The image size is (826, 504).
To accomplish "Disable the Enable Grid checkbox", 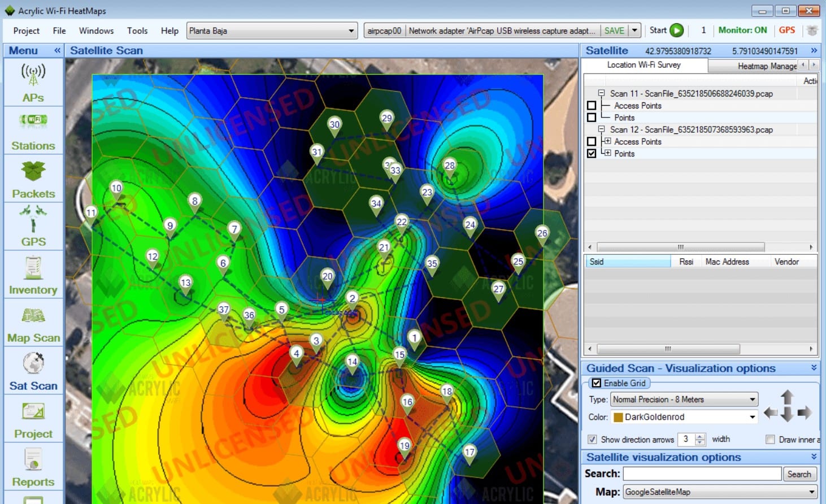I will 598,383.
